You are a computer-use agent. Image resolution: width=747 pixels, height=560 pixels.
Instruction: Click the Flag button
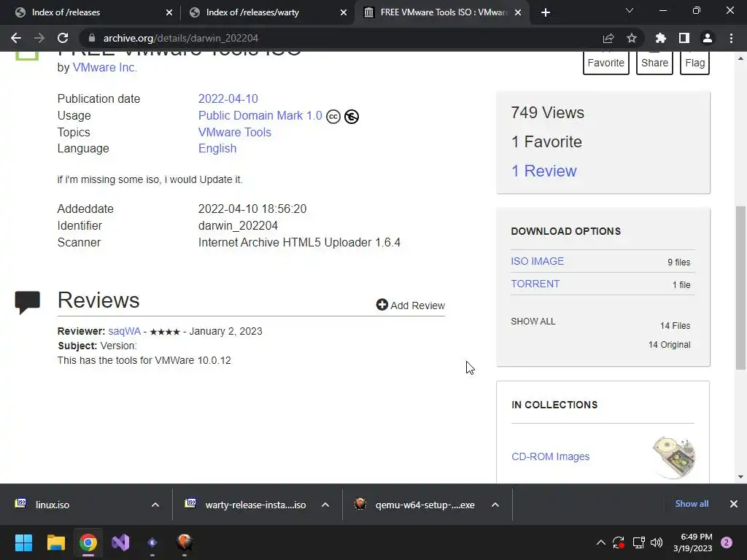click(695, 63)
